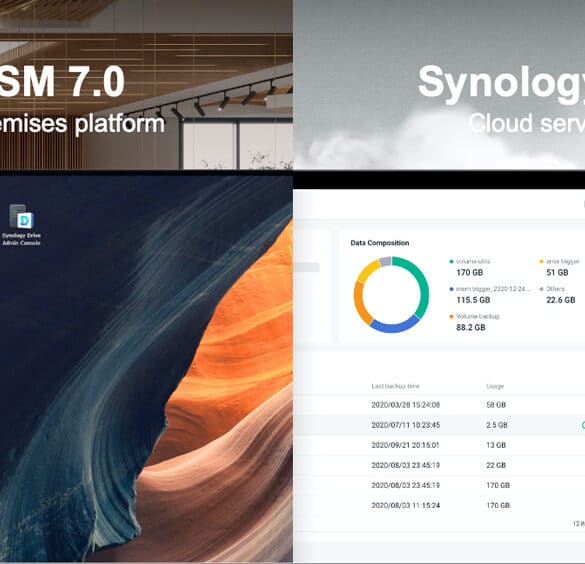The image size is (585, 564).
Task: Click the '13 GB' usage cell
Action: (496, 445)
